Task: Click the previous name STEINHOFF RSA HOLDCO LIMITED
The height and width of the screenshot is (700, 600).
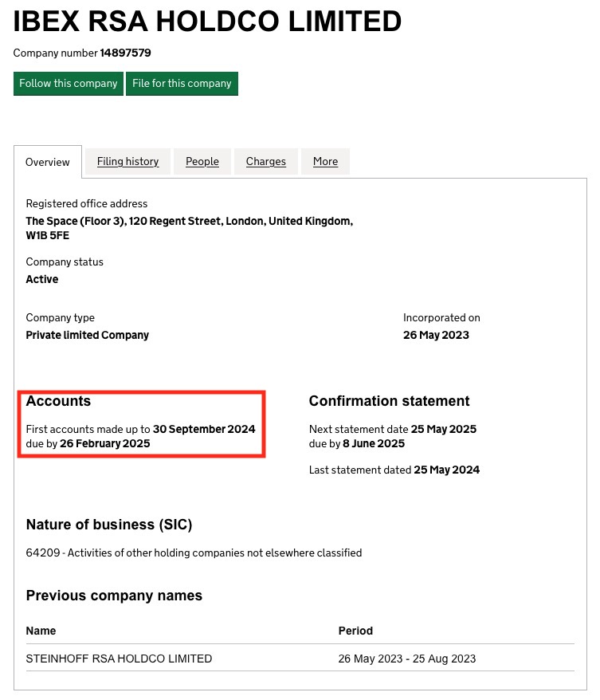Action: pos(119,659)
